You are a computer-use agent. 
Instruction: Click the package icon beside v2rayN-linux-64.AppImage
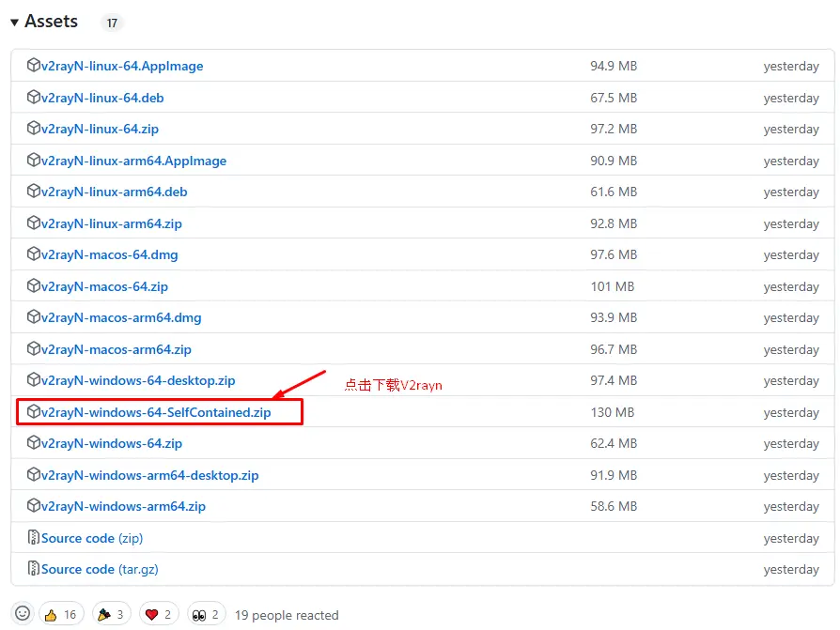click(x=34, y=66)
